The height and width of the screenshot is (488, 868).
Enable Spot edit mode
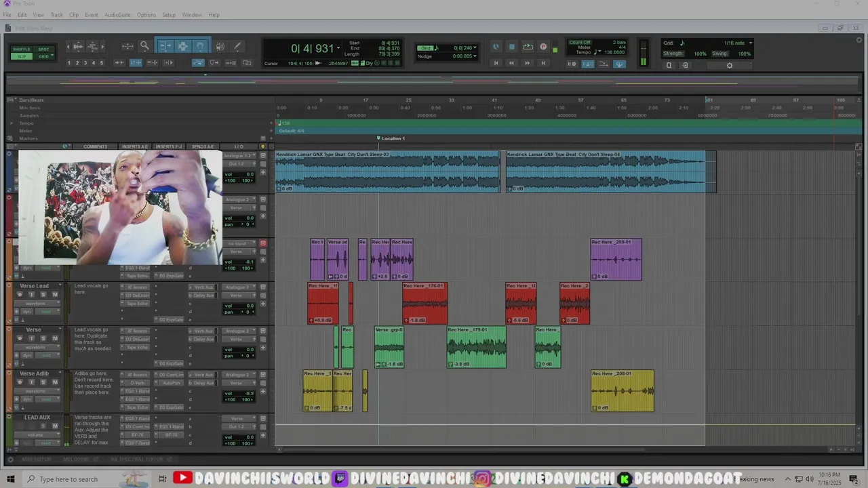(43, 49)
